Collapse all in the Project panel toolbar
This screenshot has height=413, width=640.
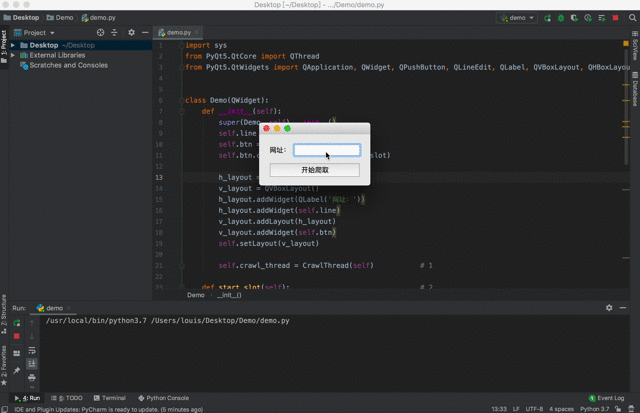coord(114,33)
